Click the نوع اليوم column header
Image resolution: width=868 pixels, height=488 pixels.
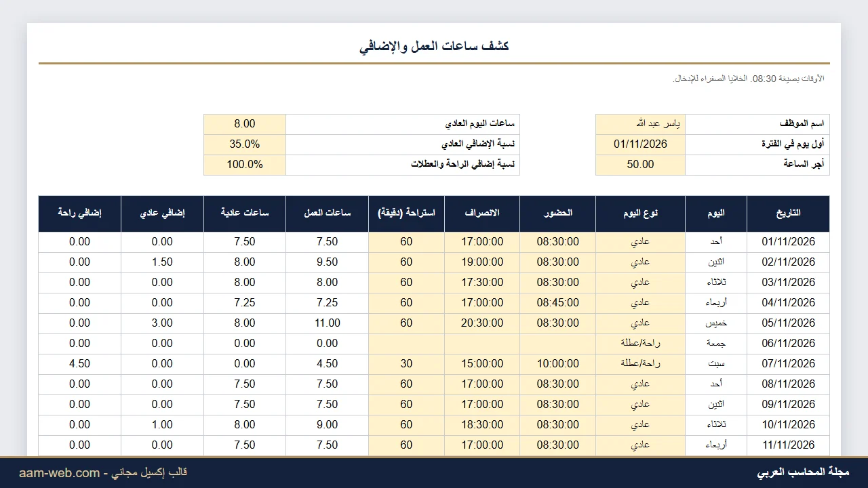tap(641, 213)
